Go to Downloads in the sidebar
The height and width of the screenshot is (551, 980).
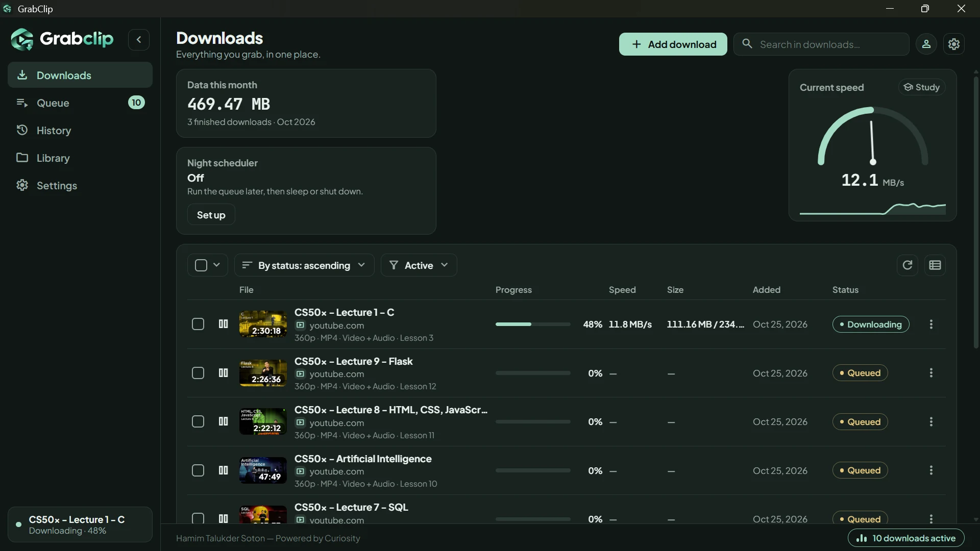pos(80,75)
